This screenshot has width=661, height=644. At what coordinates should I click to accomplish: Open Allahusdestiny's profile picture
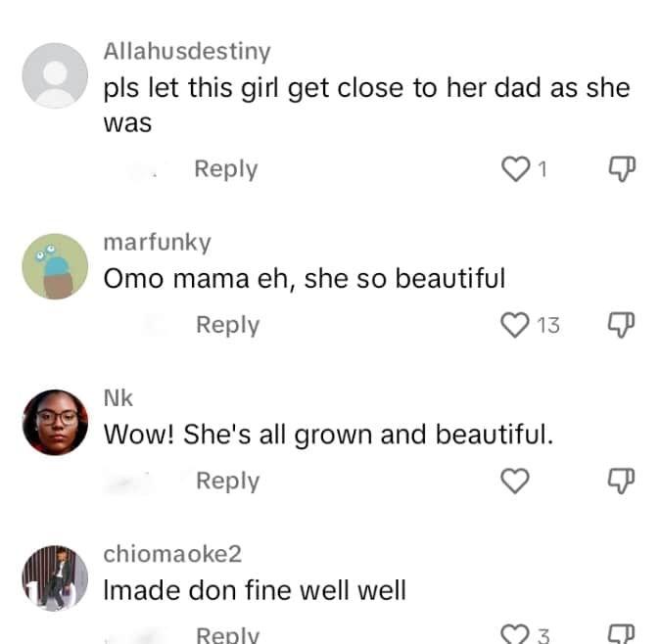[x=55, y=75]
